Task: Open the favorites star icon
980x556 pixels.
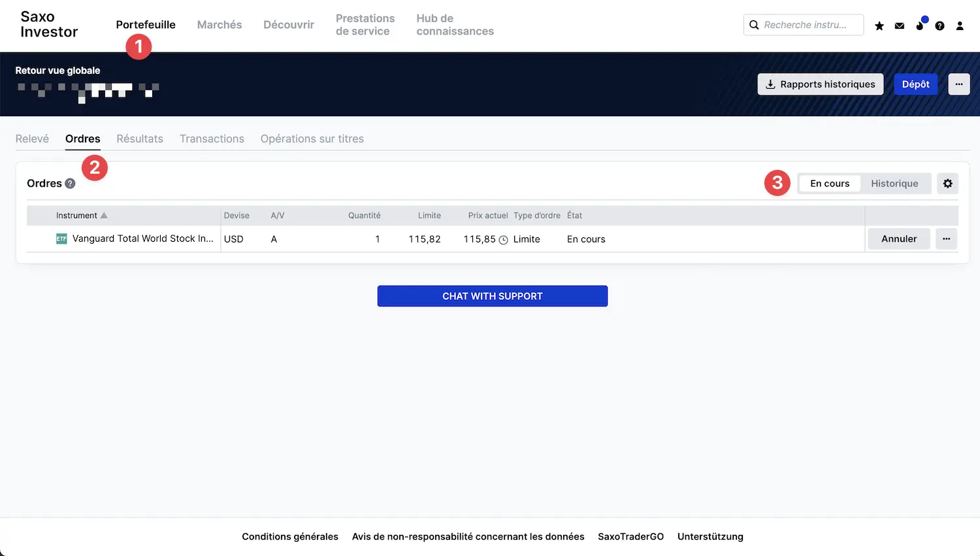Action: (879, 25)
